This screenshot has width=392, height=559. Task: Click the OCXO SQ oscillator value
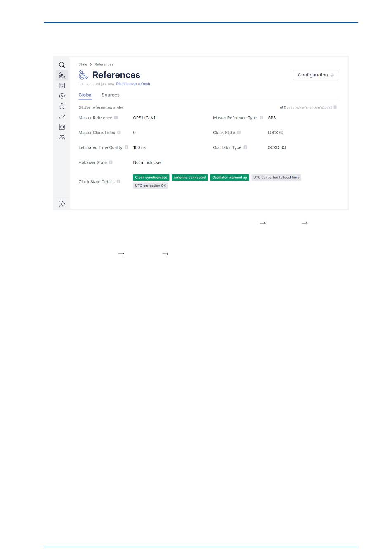(276, 147)
